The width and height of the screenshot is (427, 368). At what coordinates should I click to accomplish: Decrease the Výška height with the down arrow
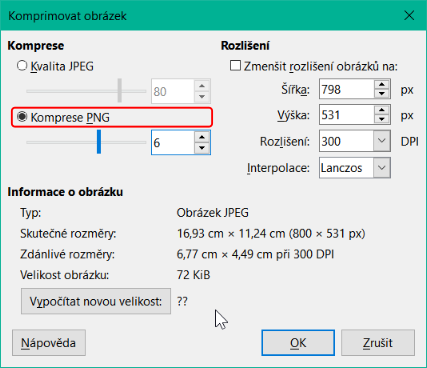382,119
